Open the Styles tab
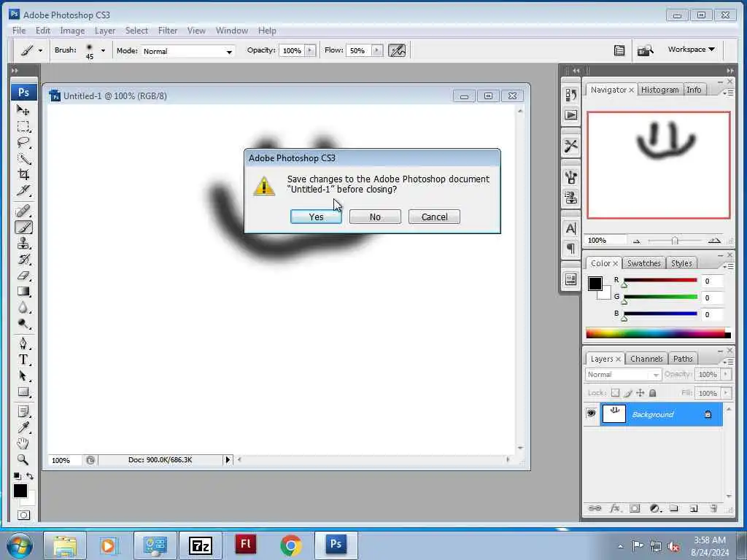 [x=681, y=263]
